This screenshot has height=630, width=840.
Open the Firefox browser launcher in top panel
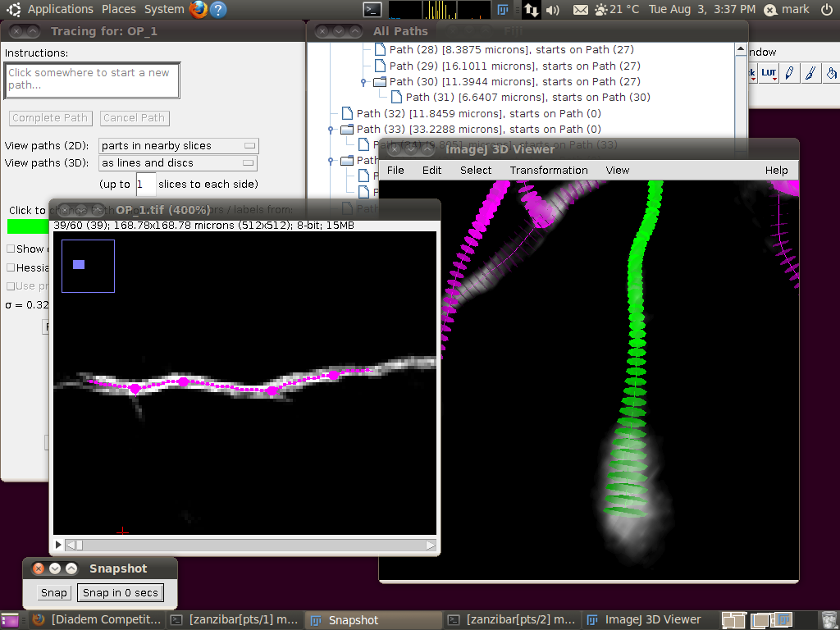[199, 9]
